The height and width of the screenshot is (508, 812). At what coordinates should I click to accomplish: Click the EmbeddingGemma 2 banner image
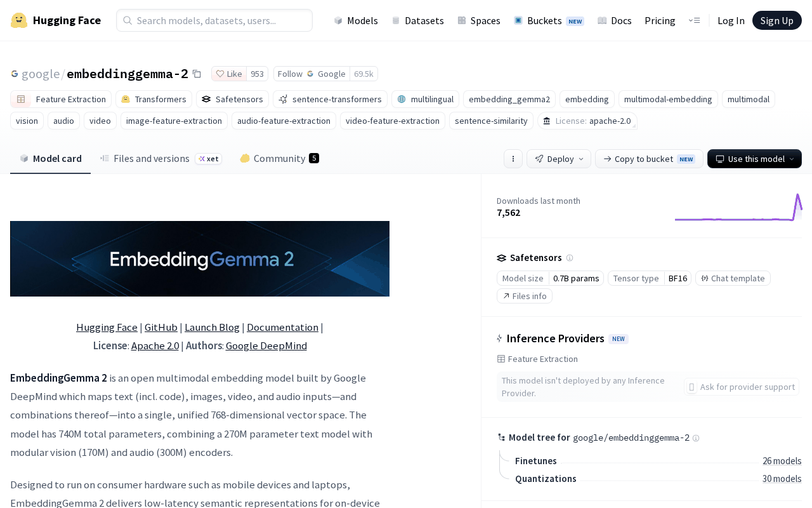200,258
